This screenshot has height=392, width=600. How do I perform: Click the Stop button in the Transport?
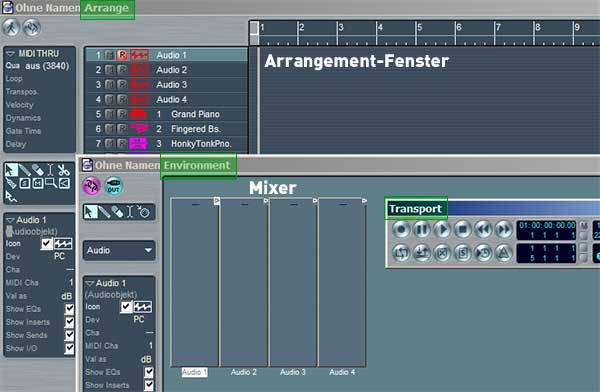(463, 230)
